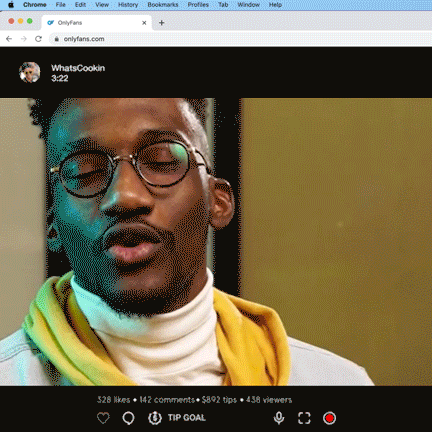432x432 pixels.
Task: Reload the page with the refresh icon
Action: pyautogui.click(x=38, y=39)
